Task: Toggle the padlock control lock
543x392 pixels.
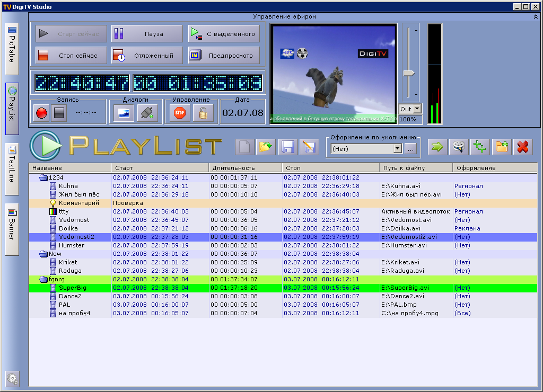Action: [203, 113]
